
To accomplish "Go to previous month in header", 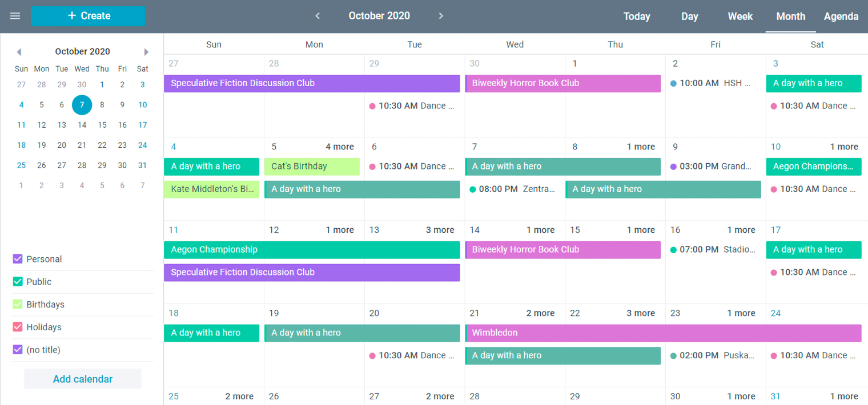I will click(318, 16).
